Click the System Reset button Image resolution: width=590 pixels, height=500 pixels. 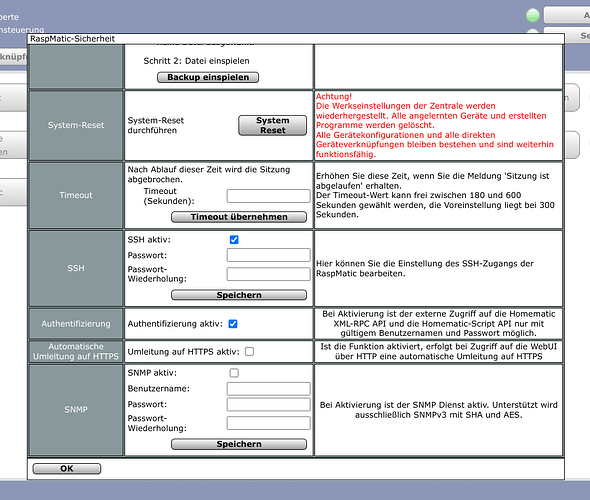(x=272, y=125)
